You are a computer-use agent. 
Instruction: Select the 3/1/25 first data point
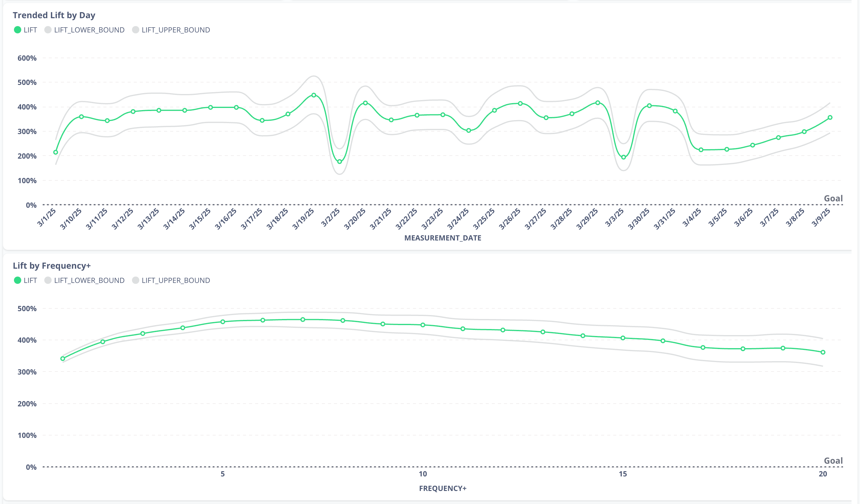point(56,153)
